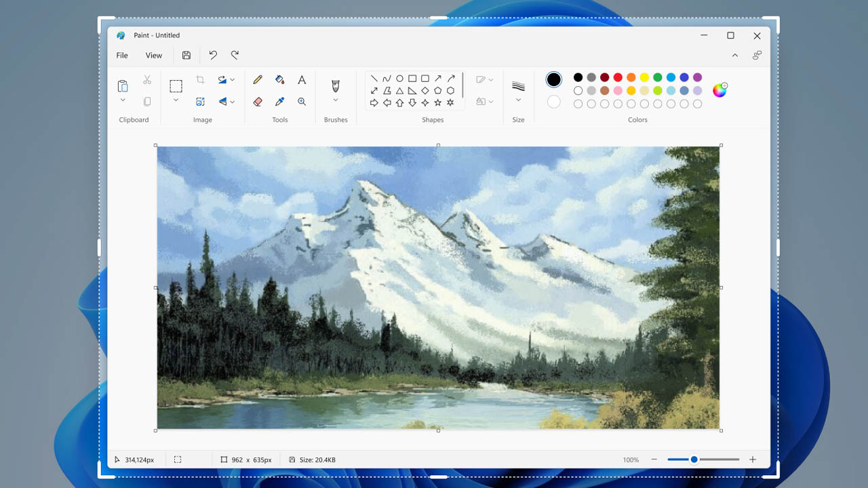The height and width of the screenshot is (488, 868).
Task: Select the Text tool
Action: 302,79
